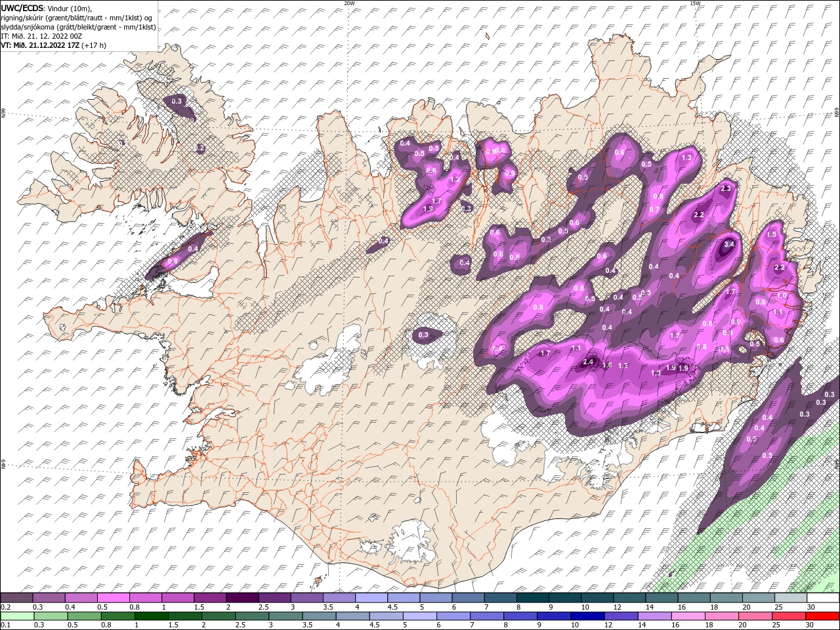Pick the navy blue 10 swatch in rain scale
This screenshot has height=630, width=840.
click(587, 616)
